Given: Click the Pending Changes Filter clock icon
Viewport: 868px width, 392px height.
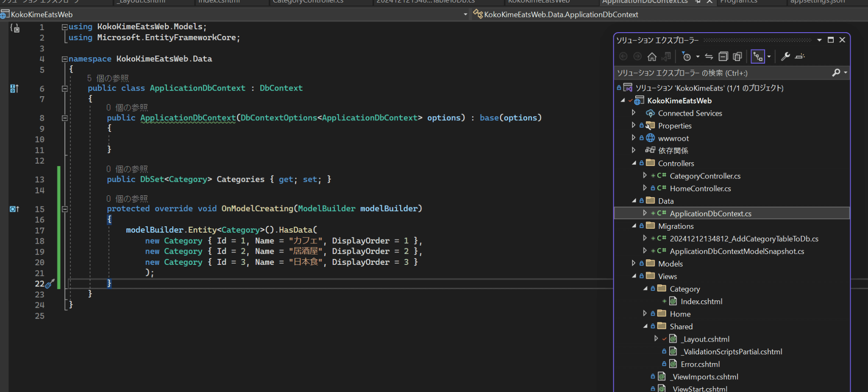Looking at the screenshot, I should click(x=687, y=56).
